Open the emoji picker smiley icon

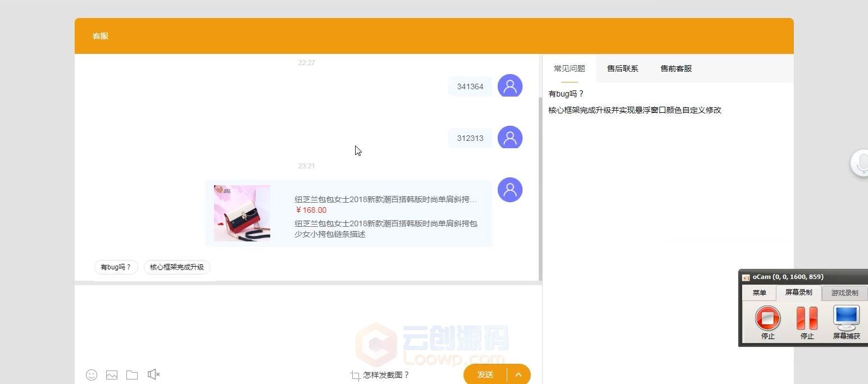(92, 374)
